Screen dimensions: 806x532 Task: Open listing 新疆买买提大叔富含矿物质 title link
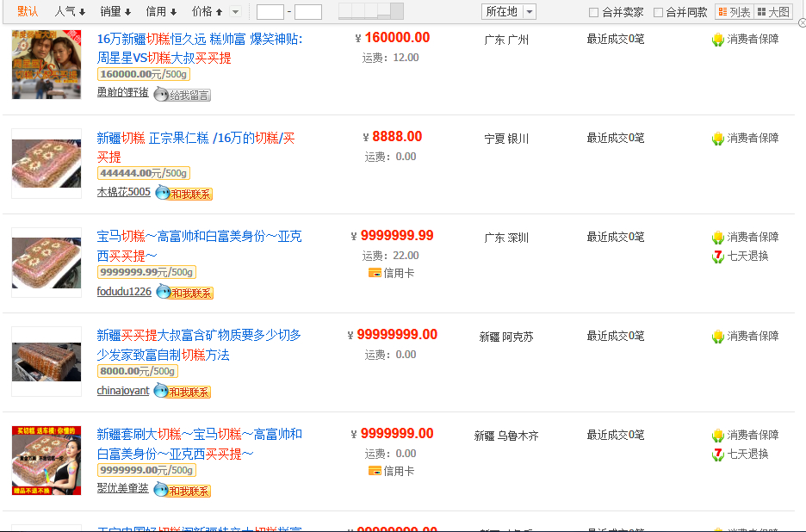(199, 345)
